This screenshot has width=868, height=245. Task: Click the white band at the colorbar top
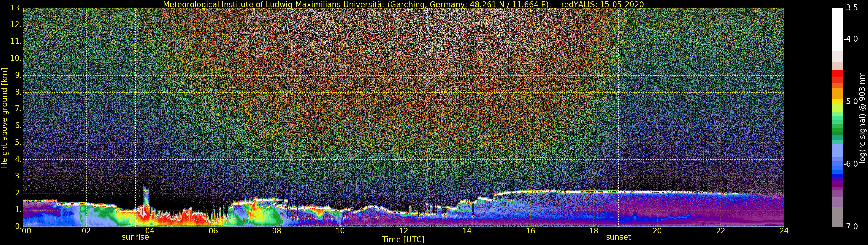837,29
